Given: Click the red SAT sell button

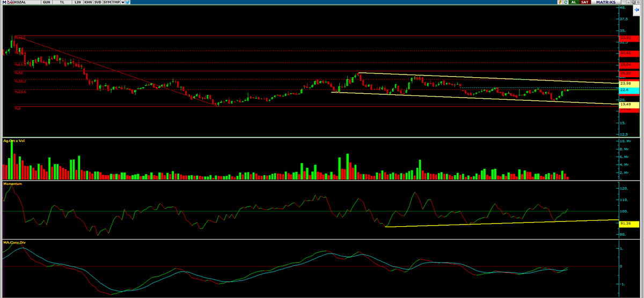Looking at the screenshot, I should pyautogui.click(x=585, y=2).
